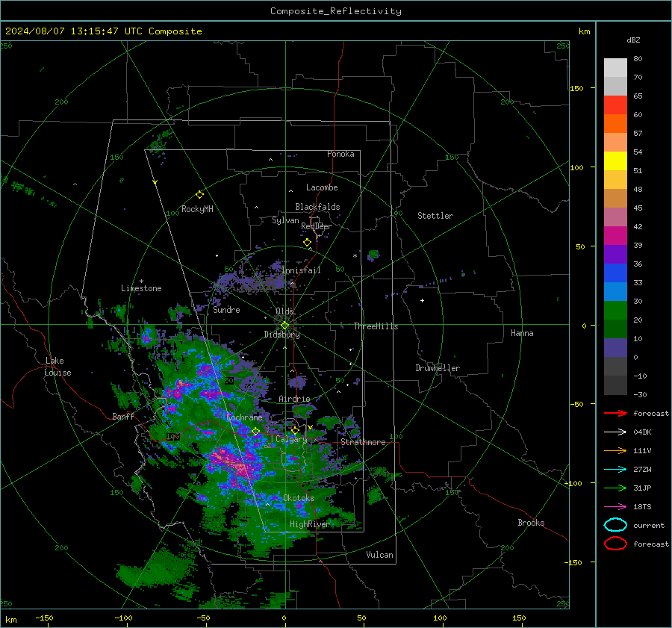Click the Okotoks town label
The image size is (672, 628).
[299, 498]
